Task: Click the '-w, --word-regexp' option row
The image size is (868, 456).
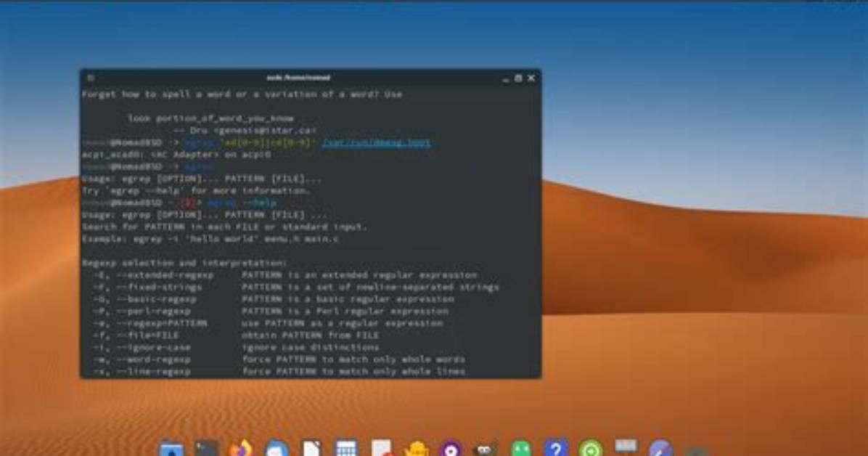Action: 279,359
